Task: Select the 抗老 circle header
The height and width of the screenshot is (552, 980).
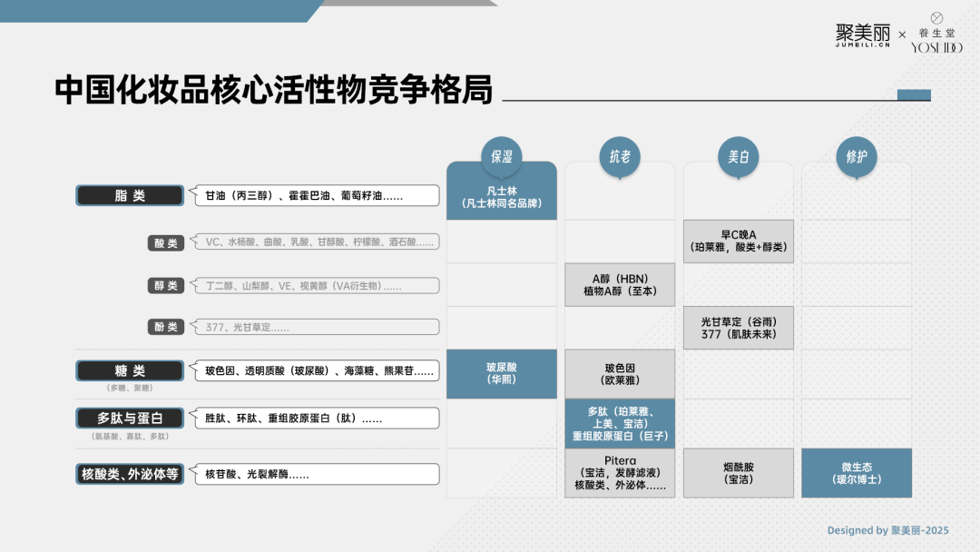Action: click(x=620, y=156)
